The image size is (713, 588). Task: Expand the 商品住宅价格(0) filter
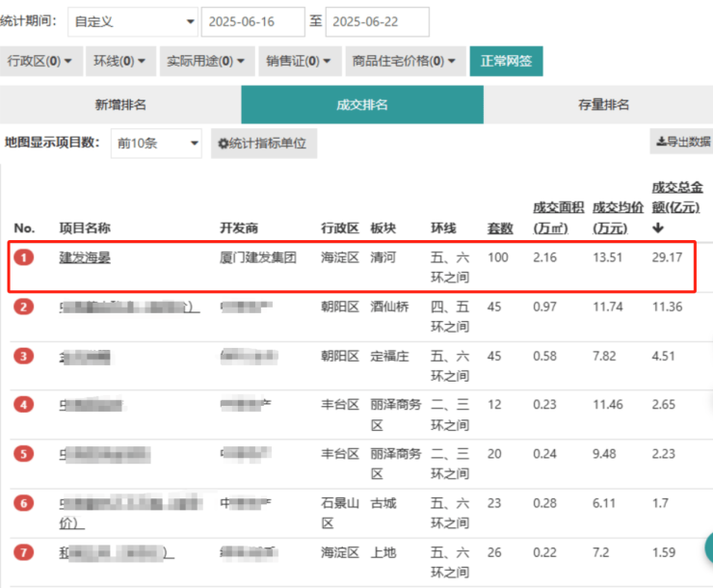coord(406,61)
